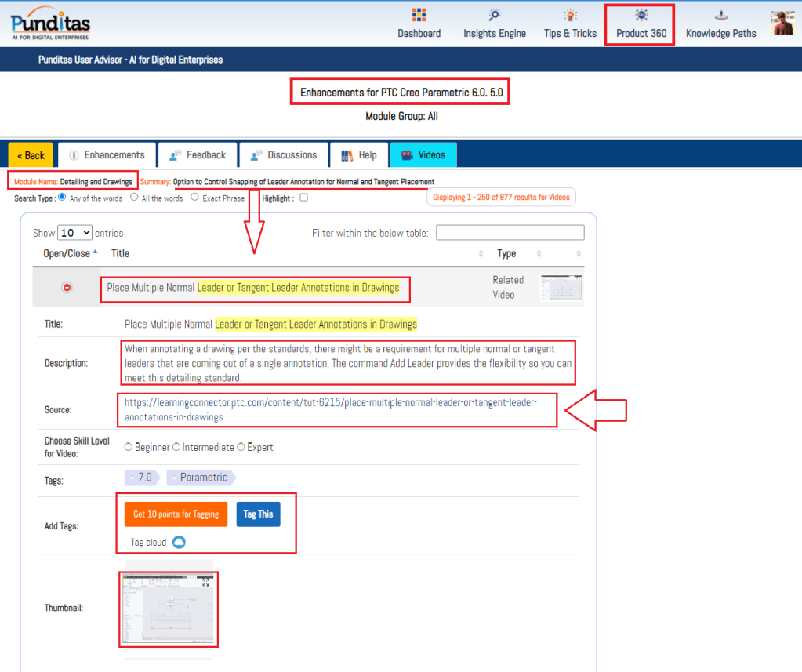The height and width of the screenshot is (672, 802).
Task: Open Knowledge Paths icon
Action: pos(720,16)
